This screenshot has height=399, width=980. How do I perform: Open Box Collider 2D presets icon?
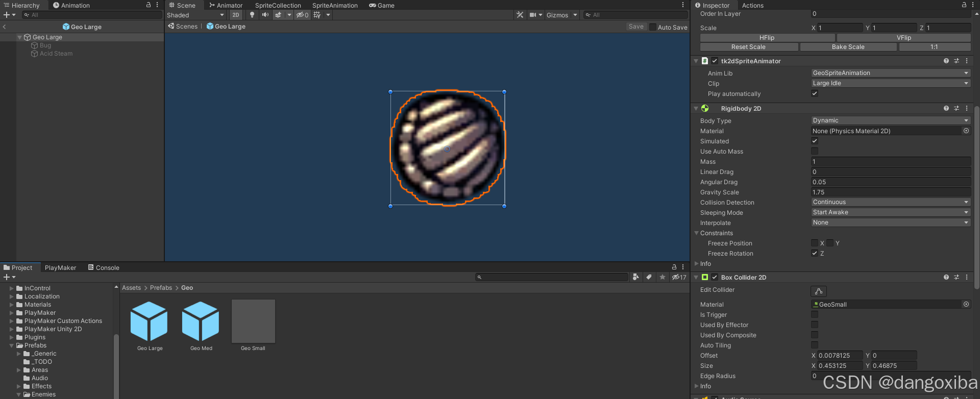957,277
